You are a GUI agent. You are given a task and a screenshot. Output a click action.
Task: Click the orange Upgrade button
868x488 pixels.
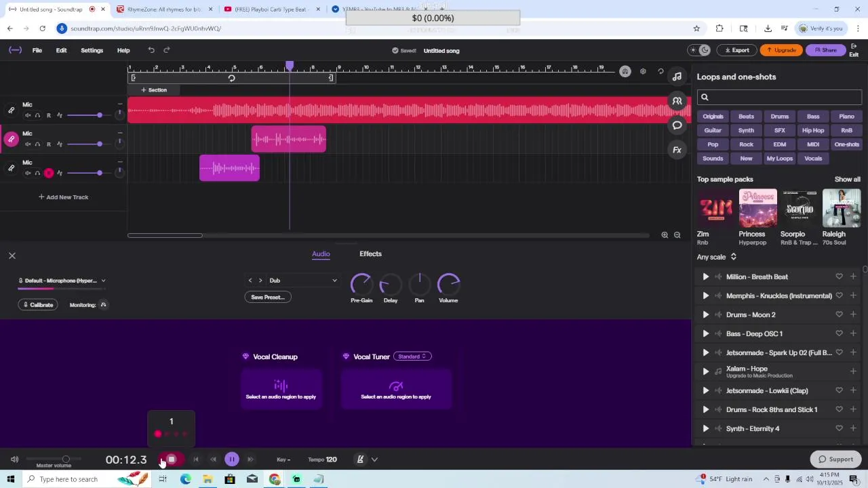point(781,50)
